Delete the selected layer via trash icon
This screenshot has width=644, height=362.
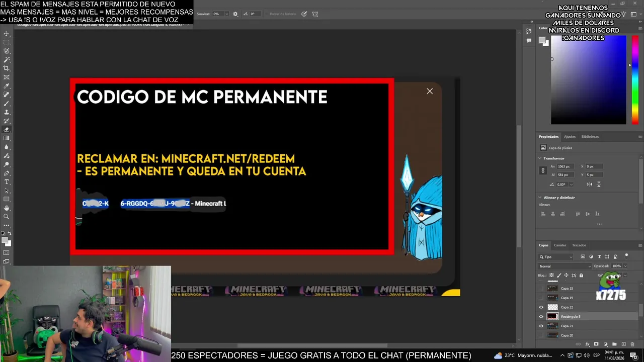click(632, 344)
